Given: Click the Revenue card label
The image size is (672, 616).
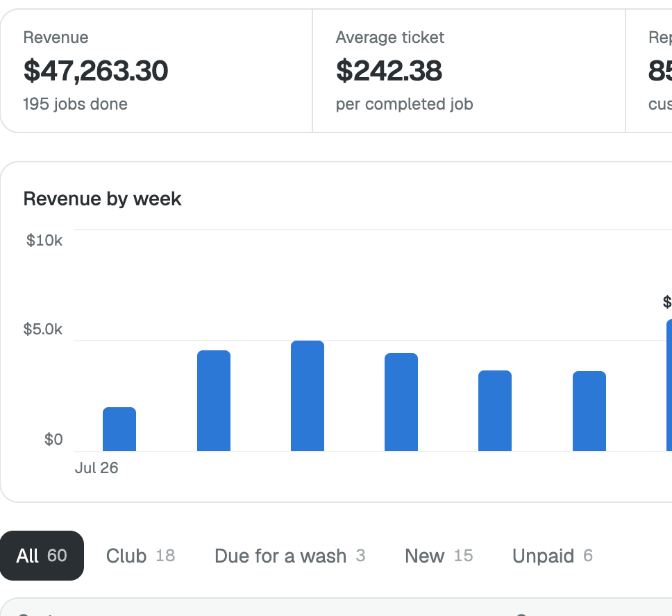Looking at the screenshot, I should [56, 37].
